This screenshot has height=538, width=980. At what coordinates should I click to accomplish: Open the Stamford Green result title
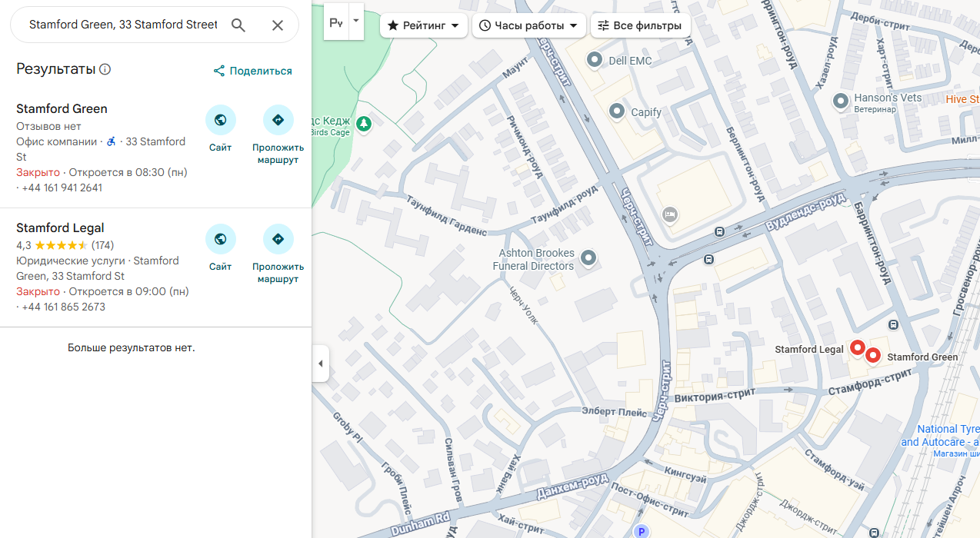click(x=62, y=109)
